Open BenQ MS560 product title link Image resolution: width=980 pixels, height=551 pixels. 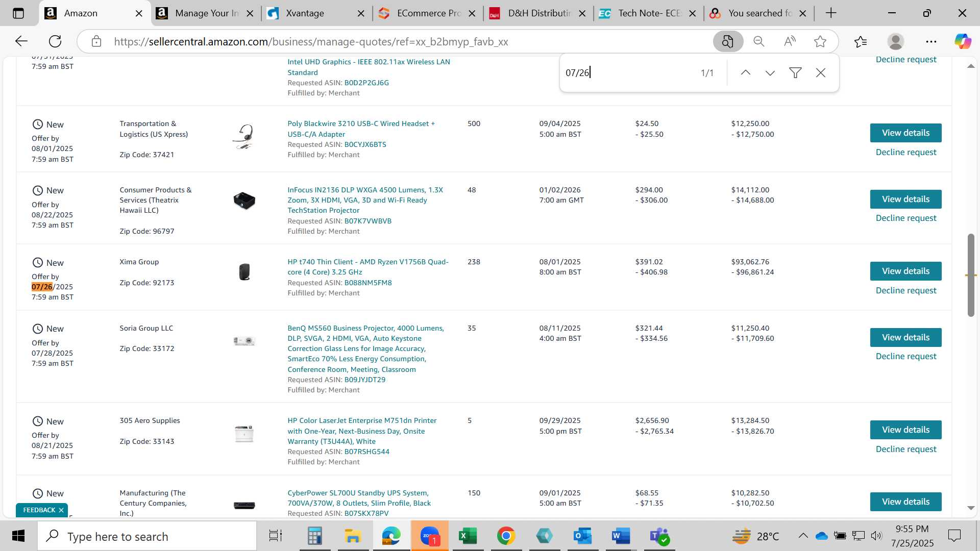coord(365,348)
